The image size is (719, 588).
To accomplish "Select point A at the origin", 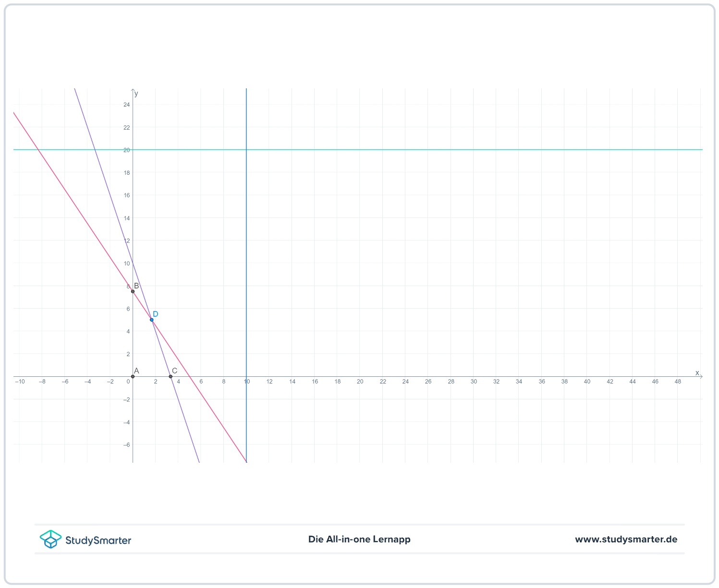I will click(x=133, y=376).
